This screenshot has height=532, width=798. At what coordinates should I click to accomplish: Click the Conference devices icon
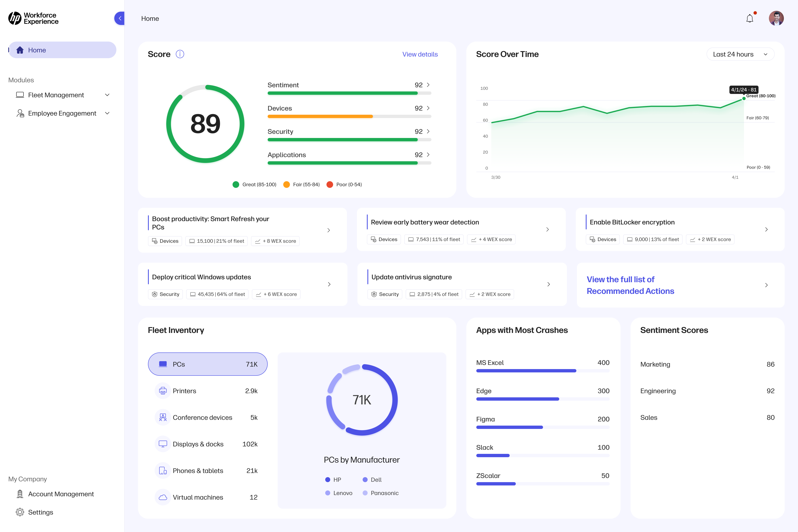pyautogui.click(x=163, y=417)
